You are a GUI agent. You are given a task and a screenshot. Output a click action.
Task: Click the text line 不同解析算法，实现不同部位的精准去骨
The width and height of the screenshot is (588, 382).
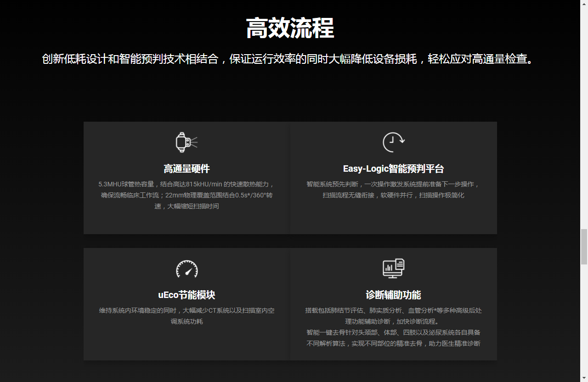393,343
